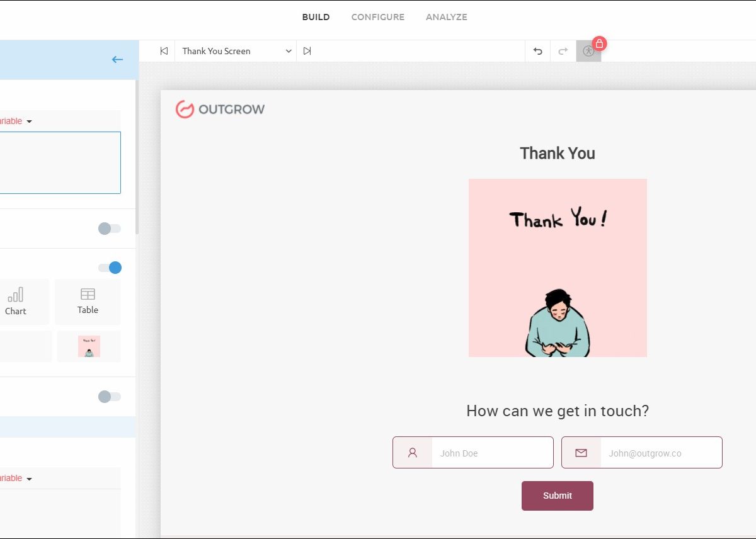Enable the first gray toggle below the text box
This screenshot has width=756, height=539.
pos(109,229)
